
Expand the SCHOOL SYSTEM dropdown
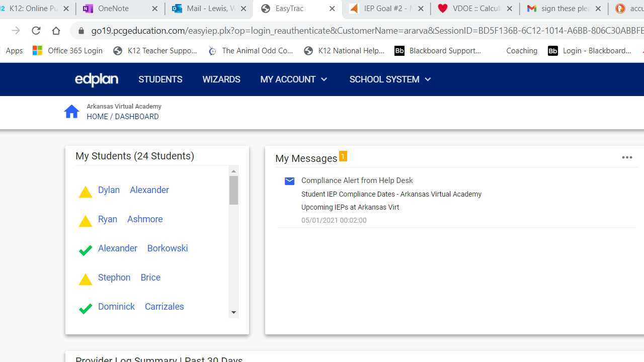point(389,79)
